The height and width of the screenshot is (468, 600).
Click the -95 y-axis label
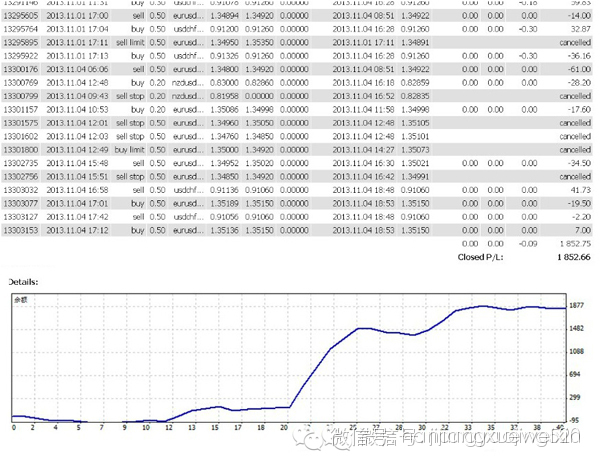(x=574, y=420)
